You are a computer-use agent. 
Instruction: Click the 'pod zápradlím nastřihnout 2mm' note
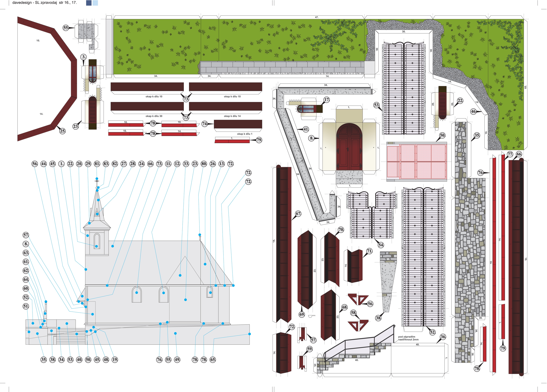tap(408, 338)
